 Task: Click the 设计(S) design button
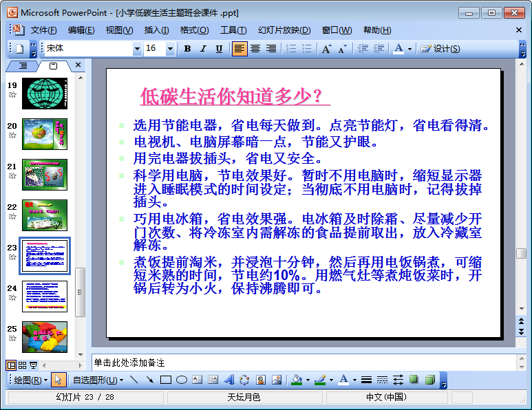coord(440,49)
